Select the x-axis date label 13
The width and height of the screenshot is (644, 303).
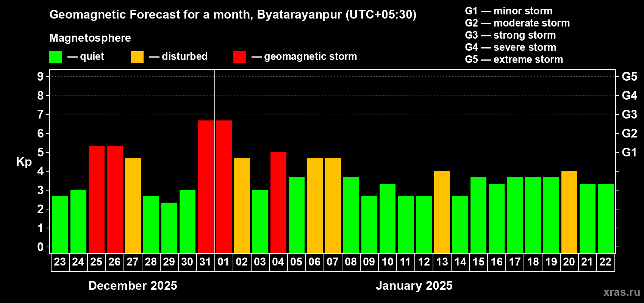pyautogui.click(x=442, y=262)
